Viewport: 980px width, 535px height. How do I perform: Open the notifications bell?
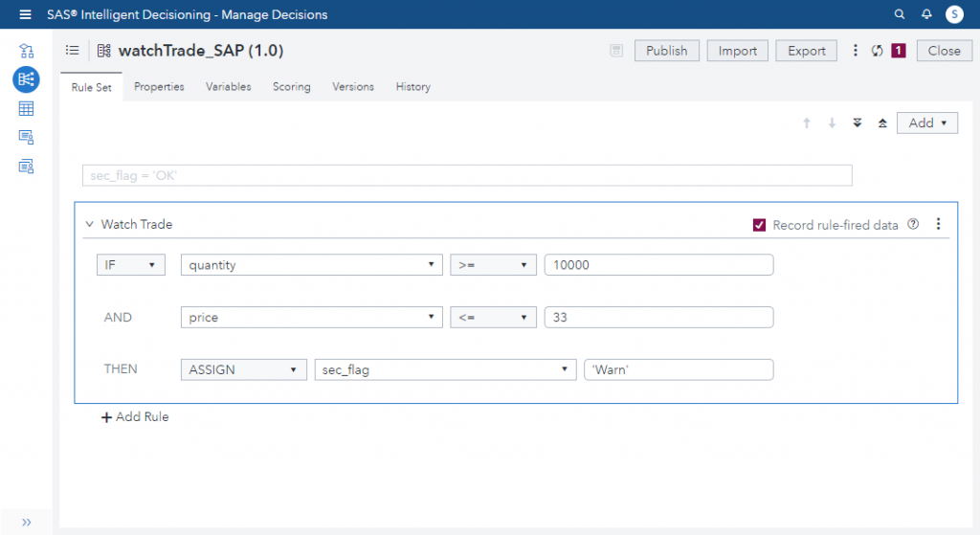point(926,14)
